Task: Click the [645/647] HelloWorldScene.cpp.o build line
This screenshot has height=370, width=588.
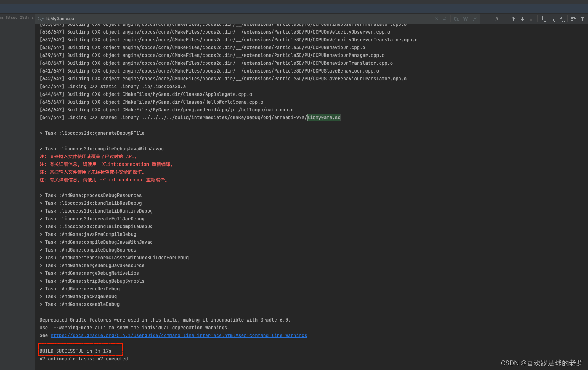Action: [x=151, y=102]
